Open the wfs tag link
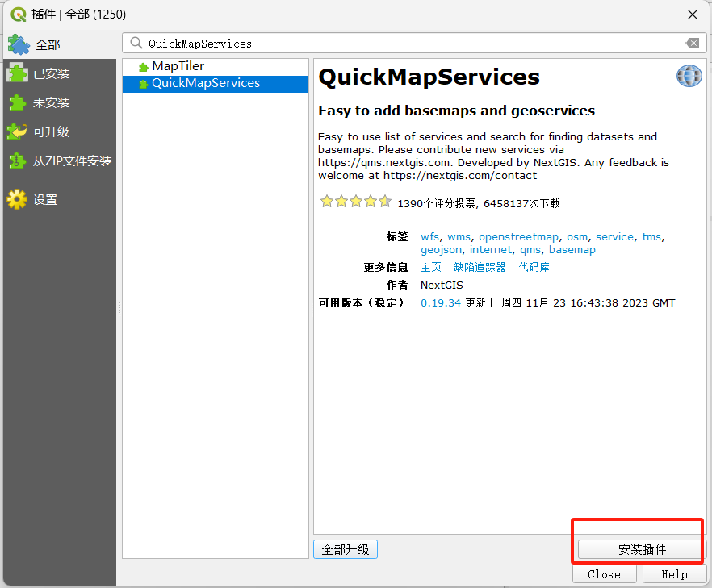The width and height of the screenshot is (712, 588). 429,237
